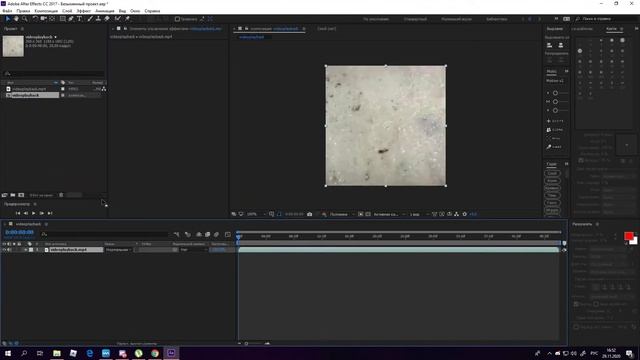The image size is (640, 360).
Task: Open the Project panel menu
Action: point(22,29)
